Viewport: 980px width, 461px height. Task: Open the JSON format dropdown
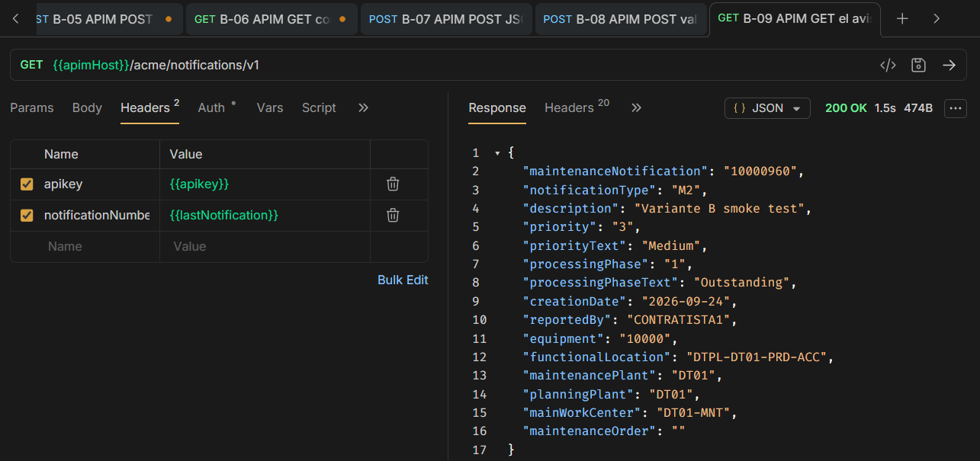pyautogui.click(x=767, y=108)
